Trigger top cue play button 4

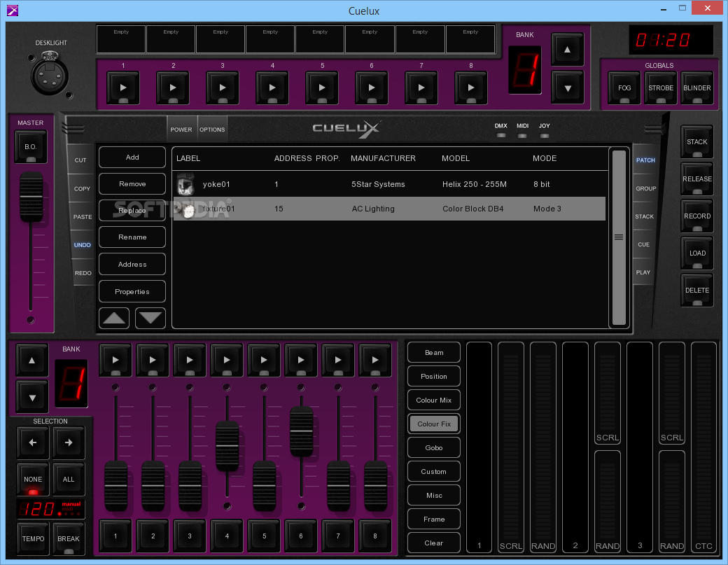click(x=272, y=88)
